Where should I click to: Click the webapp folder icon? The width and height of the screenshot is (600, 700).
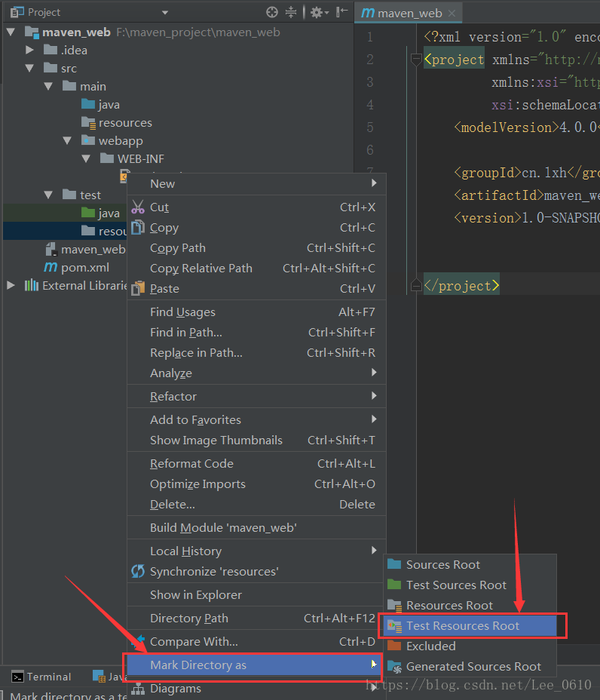pyautogui.click(x=88, y=140)
